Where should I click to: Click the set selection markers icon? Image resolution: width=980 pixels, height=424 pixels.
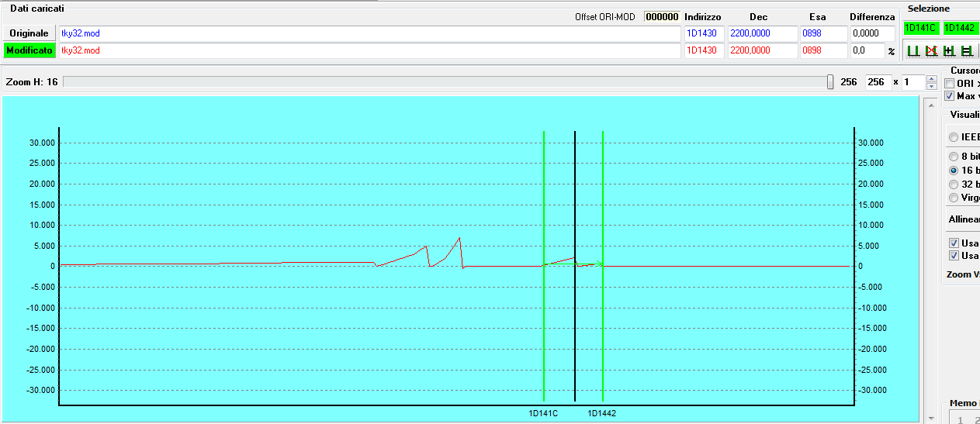(x=913, y=50)
